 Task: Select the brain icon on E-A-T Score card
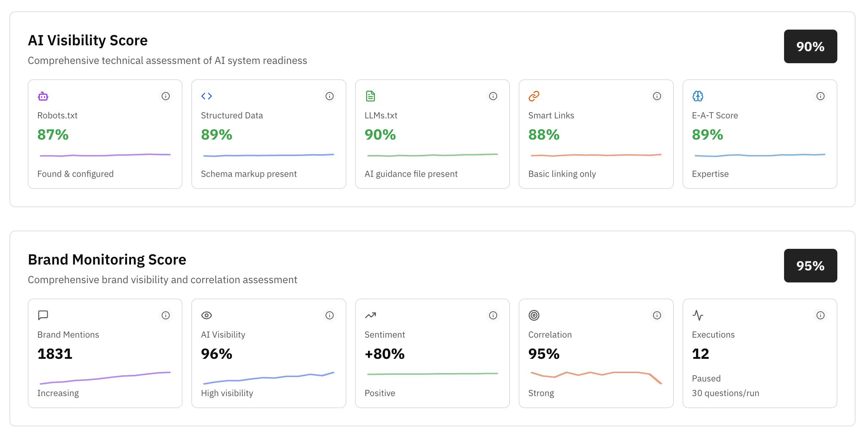(698, 96)
